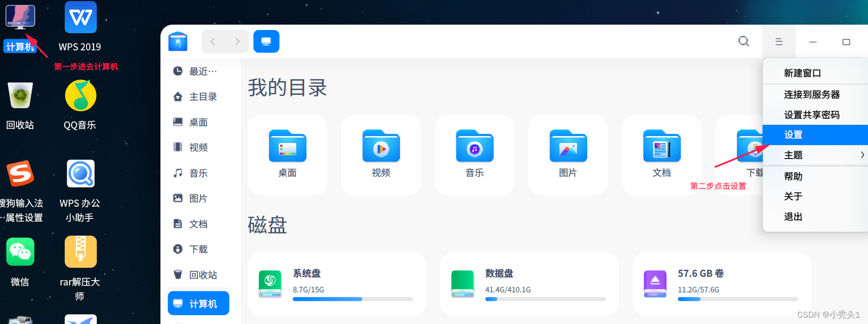The height and width of the screenshot is (324, 868).
Task: Click the 11.2G/57.6G usage text
Action: coord(698,290)
